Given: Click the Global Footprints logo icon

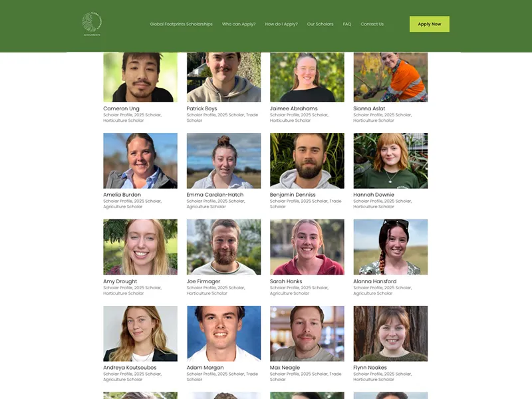Looking at the screenshot, I should tap(92, 24).
